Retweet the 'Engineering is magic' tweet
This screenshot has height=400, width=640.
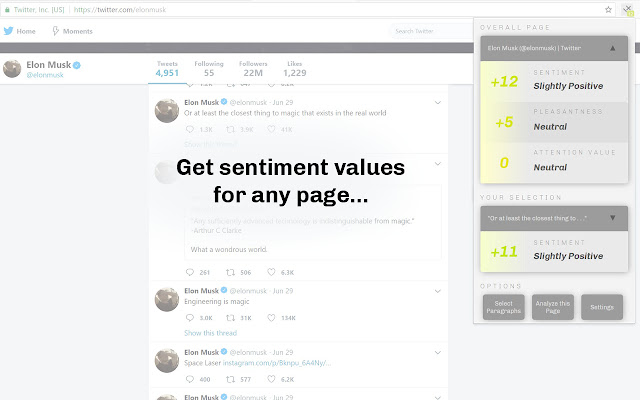click(230, 318)
